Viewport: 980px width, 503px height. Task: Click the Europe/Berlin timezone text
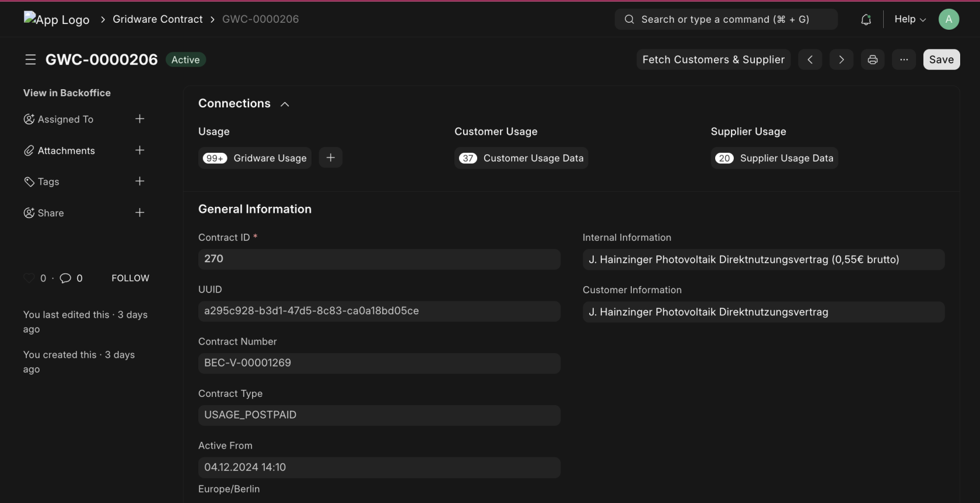[229, 489]
